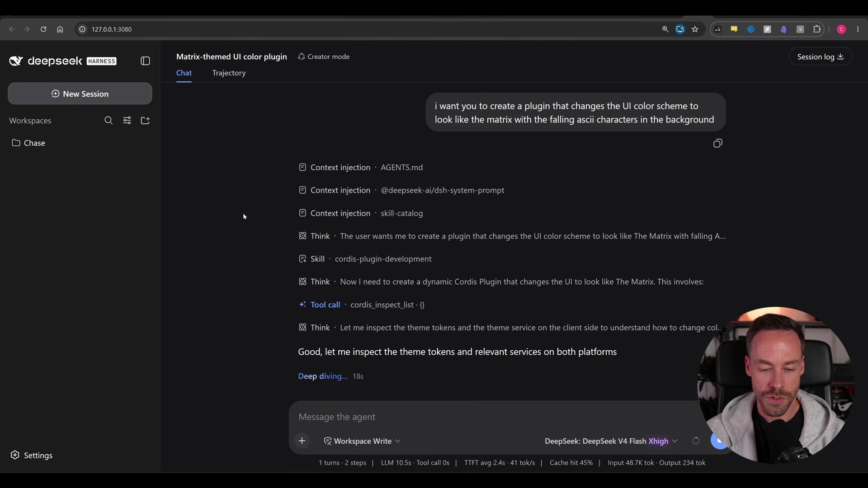The height and width of the screenshot is (488, 868).
Task: Click the LLM 10.5s status entry
Action: click(415, 463)
